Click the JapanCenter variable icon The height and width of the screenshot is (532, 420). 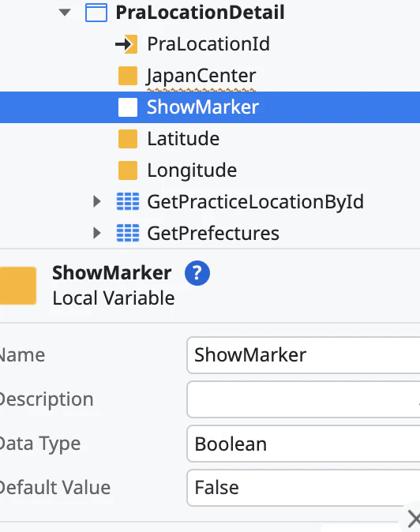128,76
